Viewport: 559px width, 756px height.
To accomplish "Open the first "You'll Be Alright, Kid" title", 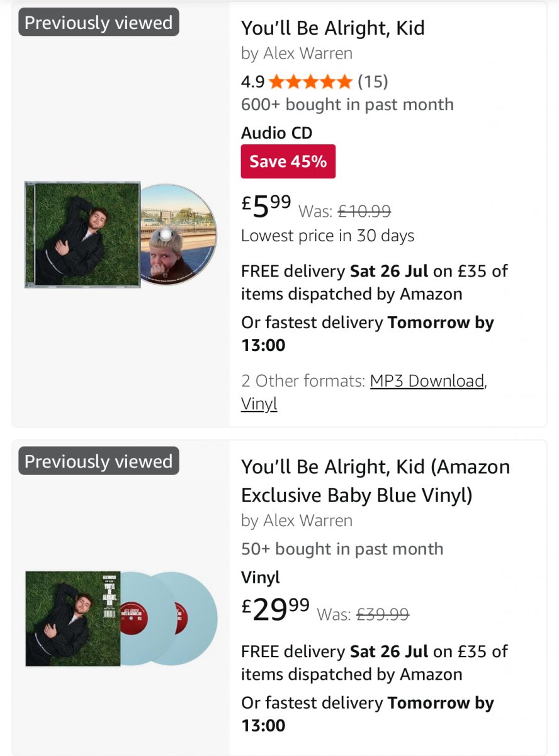I will [x=332, y=28].
